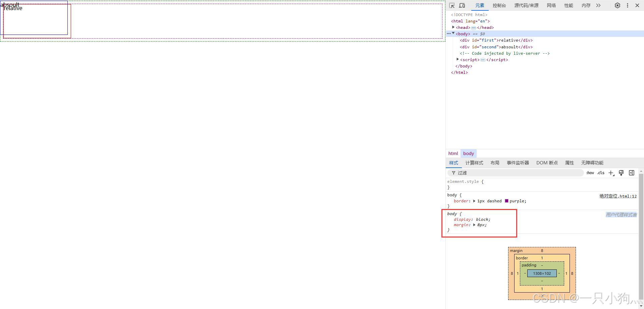Image resolution: width=644 pixels, height=309 pixels.
Task: Toggle the computed styles sidebar icon
Action: click(632, 173)
